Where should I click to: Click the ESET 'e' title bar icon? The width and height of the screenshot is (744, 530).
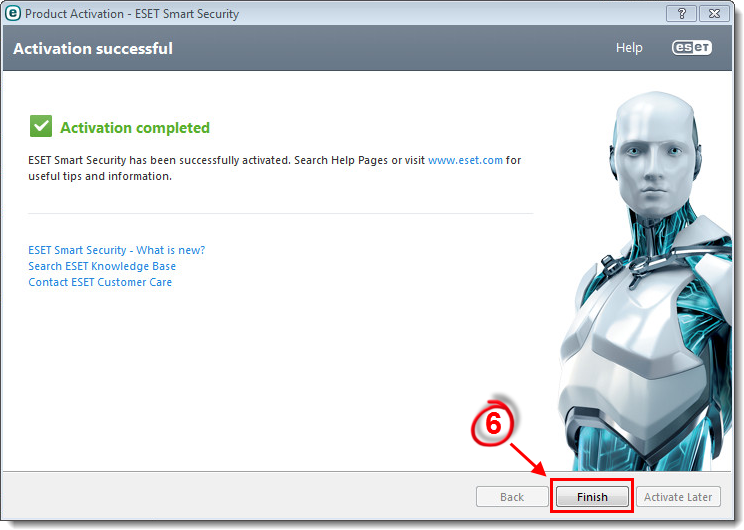13,13
